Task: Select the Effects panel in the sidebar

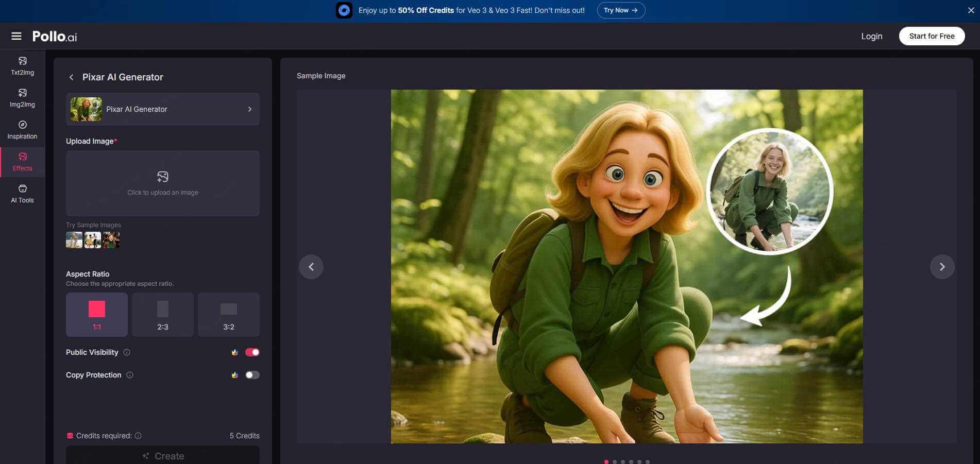Action: point(22,161)
